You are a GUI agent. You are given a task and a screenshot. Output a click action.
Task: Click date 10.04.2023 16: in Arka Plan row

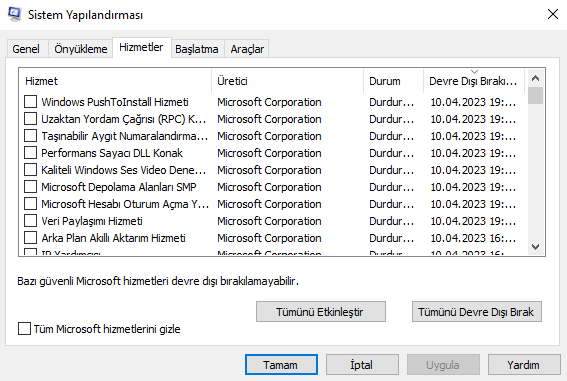coord(473,238)
